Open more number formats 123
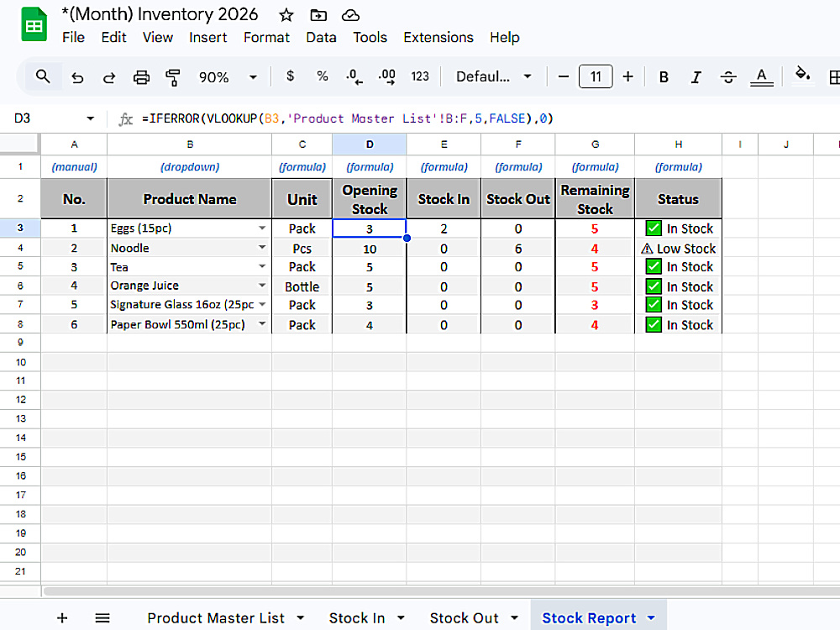The width and height of the screenshot is (840, 630). click(420, 76)
